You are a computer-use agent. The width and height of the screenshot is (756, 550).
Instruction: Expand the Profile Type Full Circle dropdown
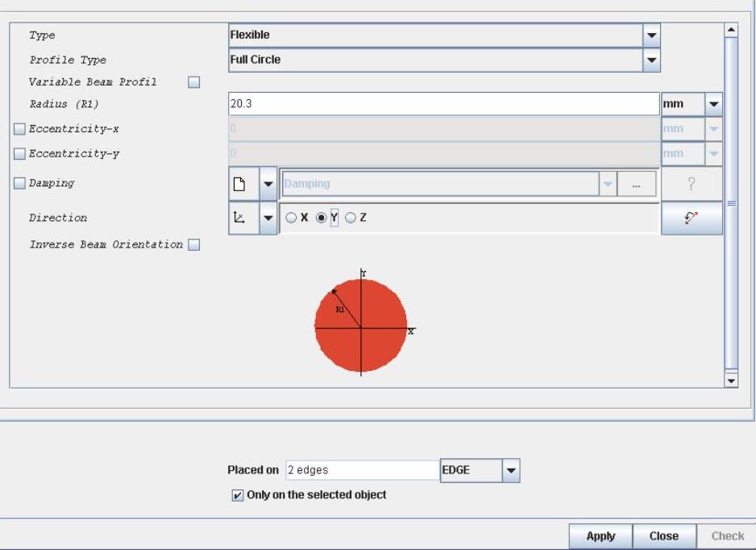(652, 60)
